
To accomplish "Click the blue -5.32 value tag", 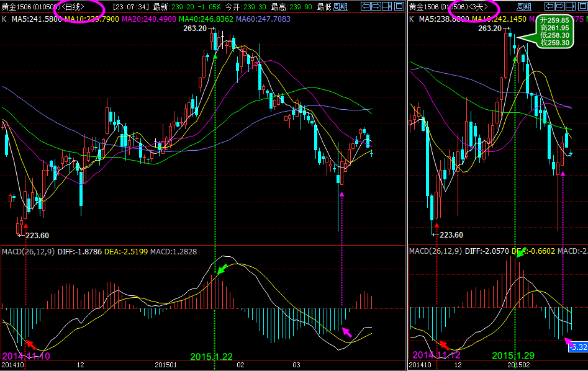I will (x=578, y=346).
